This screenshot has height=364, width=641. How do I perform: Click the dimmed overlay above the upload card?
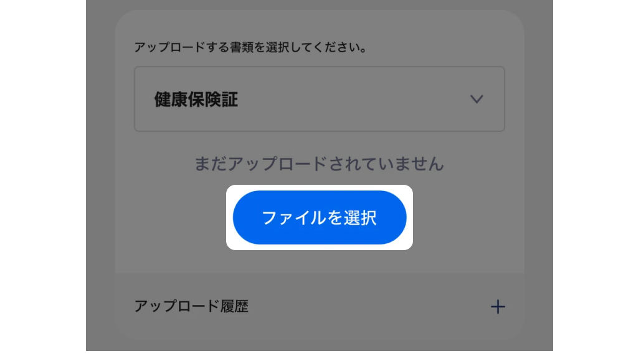coord(320,5)
